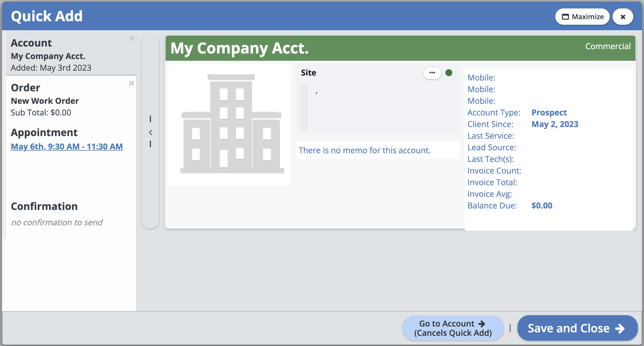Screen dimensions: 644x346
Task: Click Save and Close
Action: point(577,328)
